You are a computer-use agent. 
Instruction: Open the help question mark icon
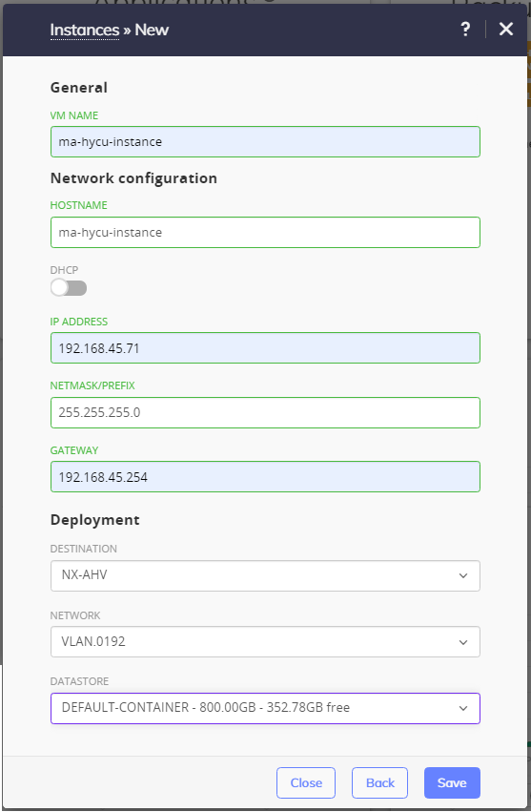(x=465, y=29)
